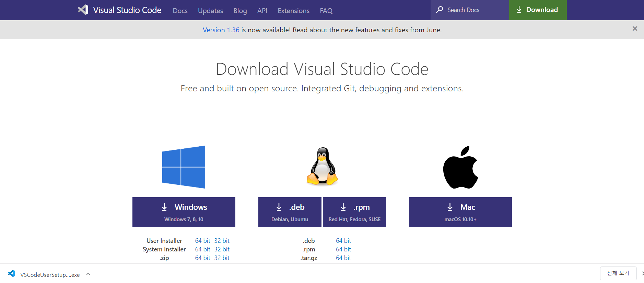Download Windows .zip 32 bit
Screen dimensions: 644x283
click(x=222, y=258)
